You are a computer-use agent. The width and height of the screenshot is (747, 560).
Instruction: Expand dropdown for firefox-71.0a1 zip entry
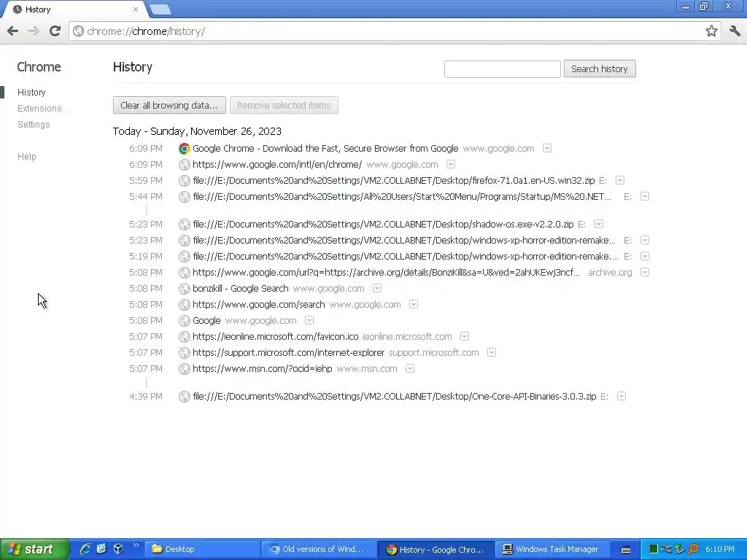coord(620,181)
